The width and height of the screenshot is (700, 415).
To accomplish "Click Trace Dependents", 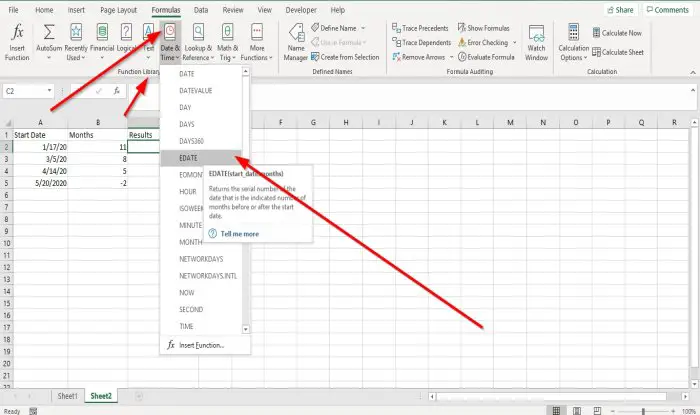I will (422, 42).
